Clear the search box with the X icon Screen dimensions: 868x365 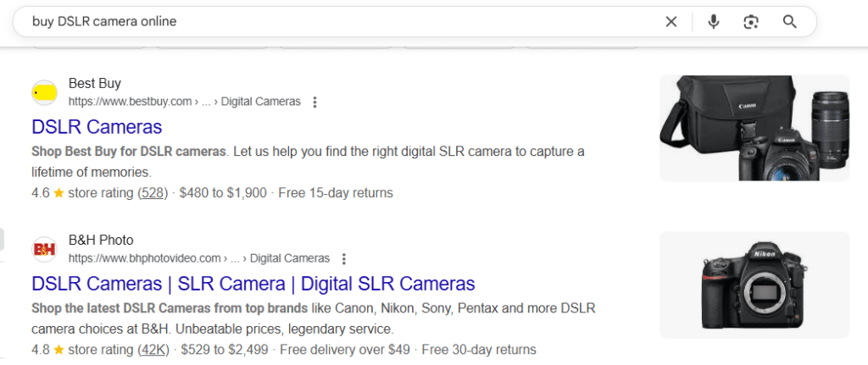click(x=671, y=22)
